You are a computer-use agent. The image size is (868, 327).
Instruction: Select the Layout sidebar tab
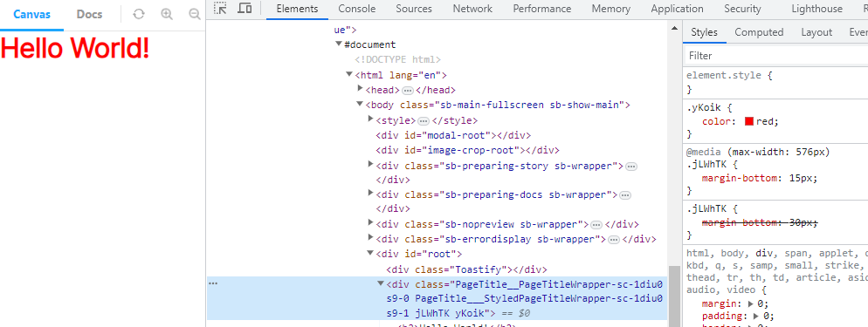(816, 32)
